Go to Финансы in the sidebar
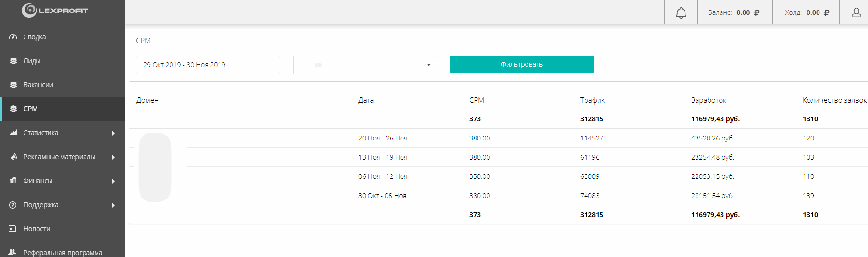The height and width of the screenshot is (257, 868). pos(38,181)
